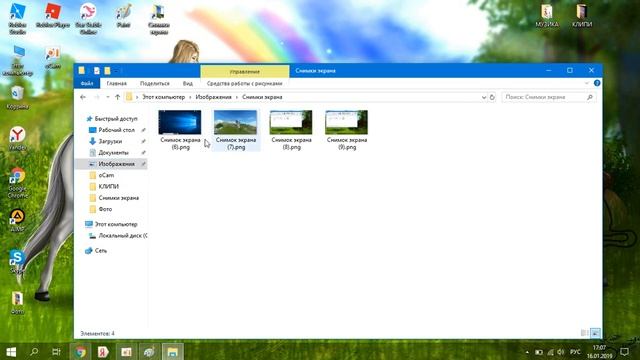
Task: Open the Paint desktop shortcut
Action: point(123,16)
